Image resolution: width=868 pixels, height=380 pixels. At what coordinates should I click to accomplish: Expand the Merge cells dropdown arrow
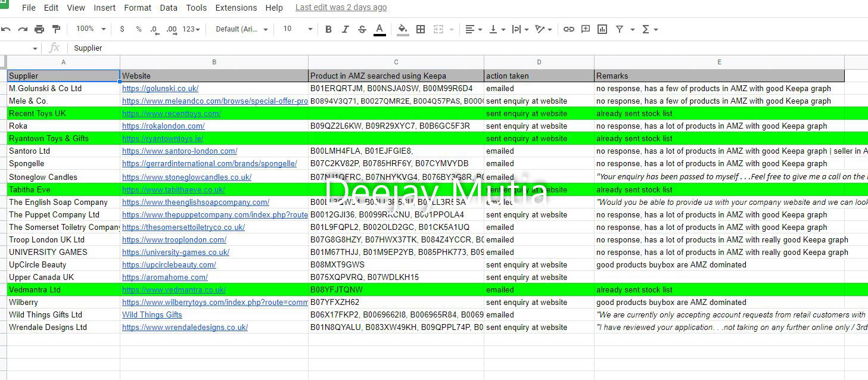pos(451,29)
